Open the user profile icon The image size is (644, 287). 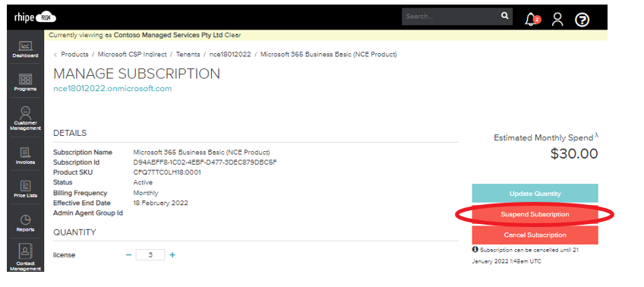(x=557, y=19)
